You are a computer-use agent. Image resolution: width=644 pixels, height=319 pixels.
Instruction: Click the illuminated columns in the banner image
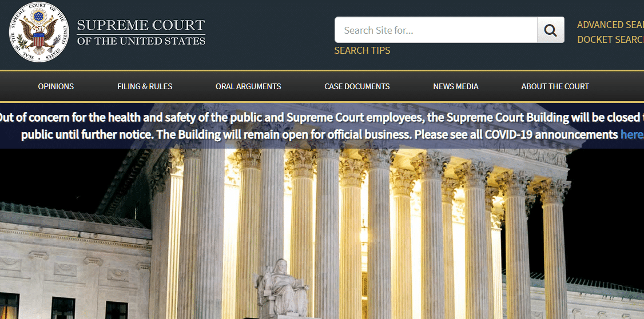pos(369,230)
